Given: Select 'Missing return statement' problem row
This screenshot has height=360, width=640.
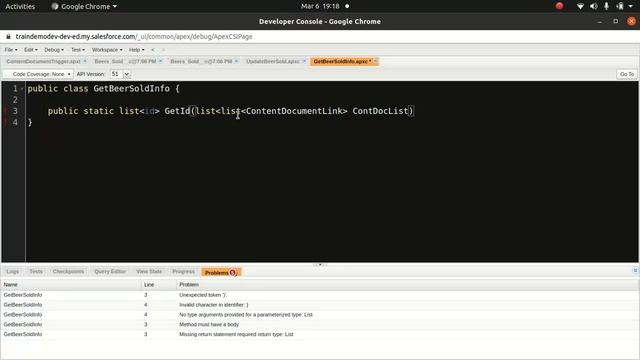Looking at the screenshot, I should coord(320,334).
